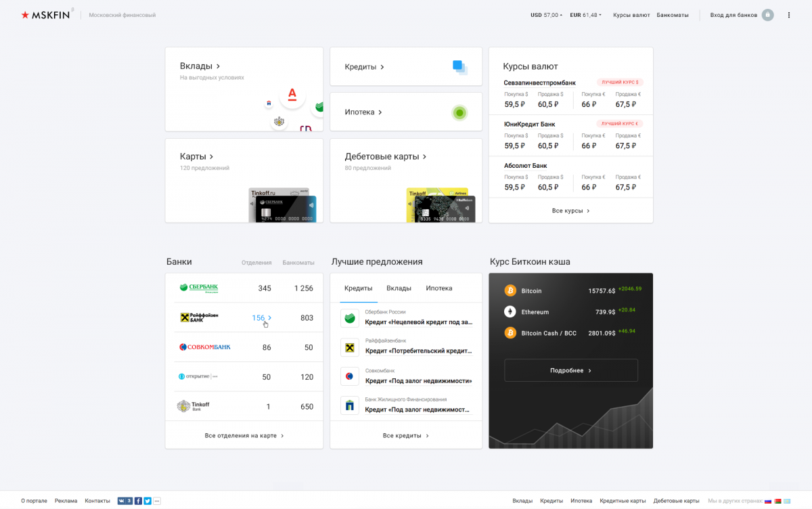Open Дебетовые карты footer link
The width and height of the screenshot is (812, 509).
point(677,501)
